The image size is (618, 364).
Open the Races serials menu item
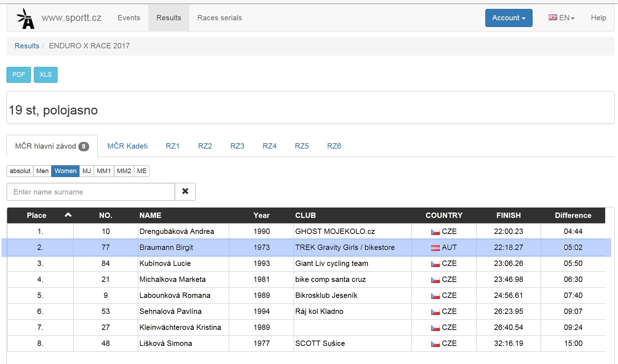(220, 18)
